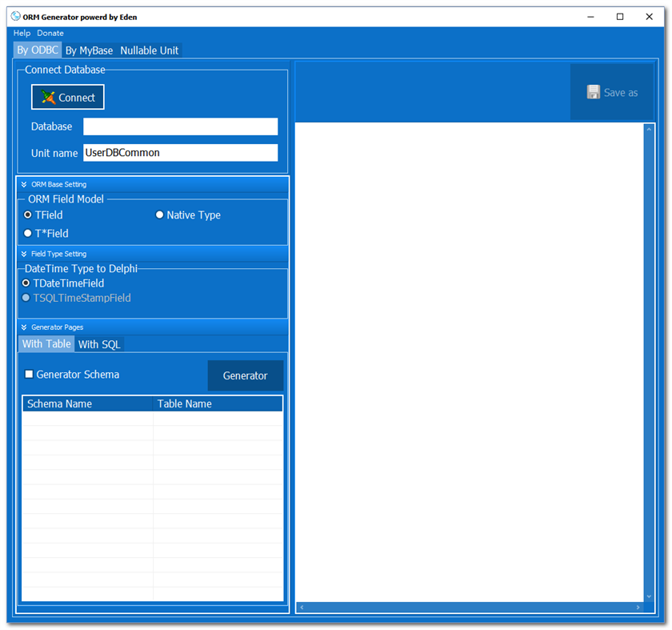Click the vertical scrollbar down arrow
The height and width of the screenshot is (630, 672).
click(x=649, y=596)
